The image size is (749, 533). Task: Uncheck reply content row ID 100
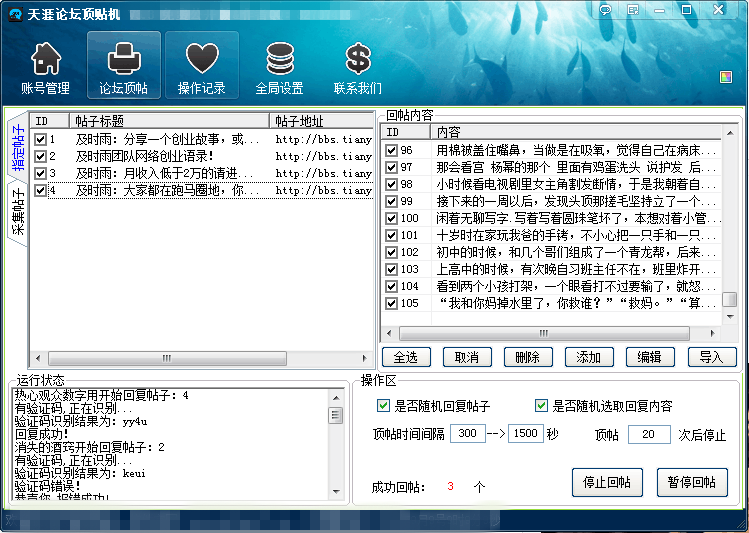(x=392, y=218)
